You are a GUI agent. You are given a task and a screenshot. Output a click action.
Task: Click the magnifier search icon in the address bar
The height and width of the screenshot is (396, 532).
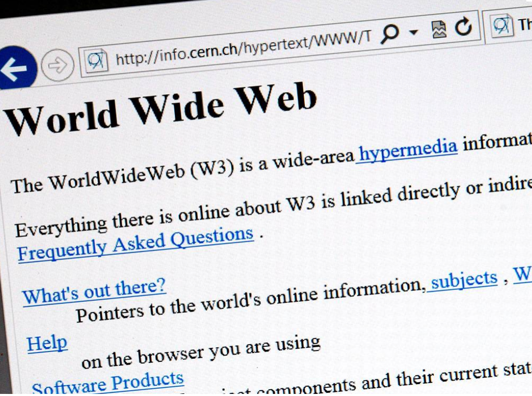(x=389, y=34)
